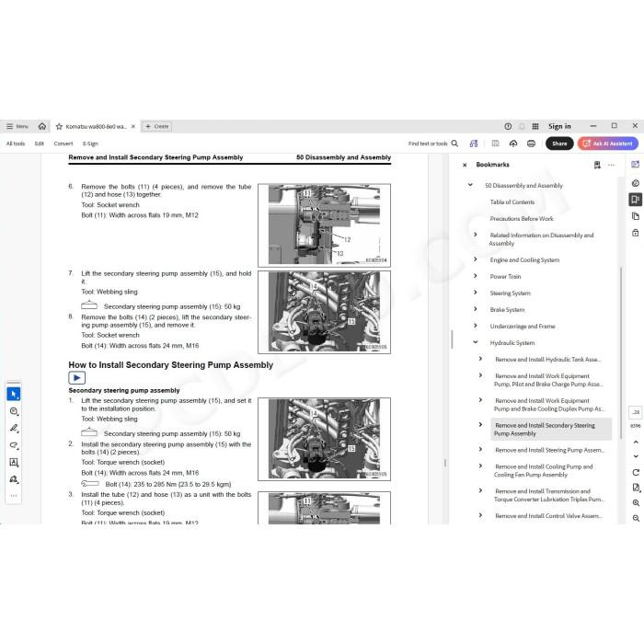Open the top right-rail panel icon
644x644 pixels.
[636, 165]
